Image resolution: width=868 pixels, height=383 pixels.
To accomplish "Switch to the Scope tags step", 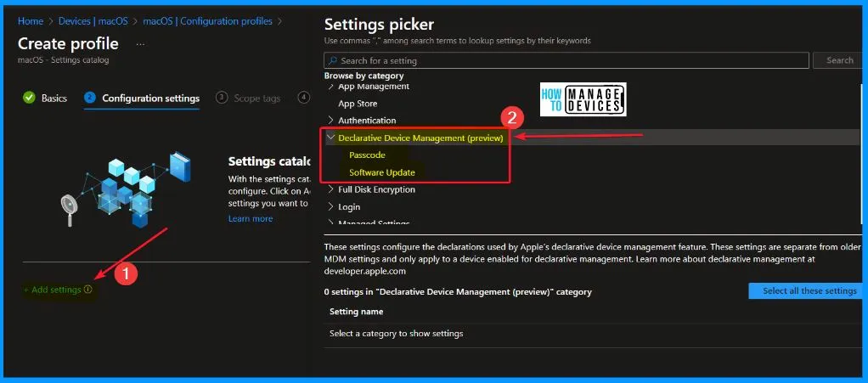I will 256,98.
